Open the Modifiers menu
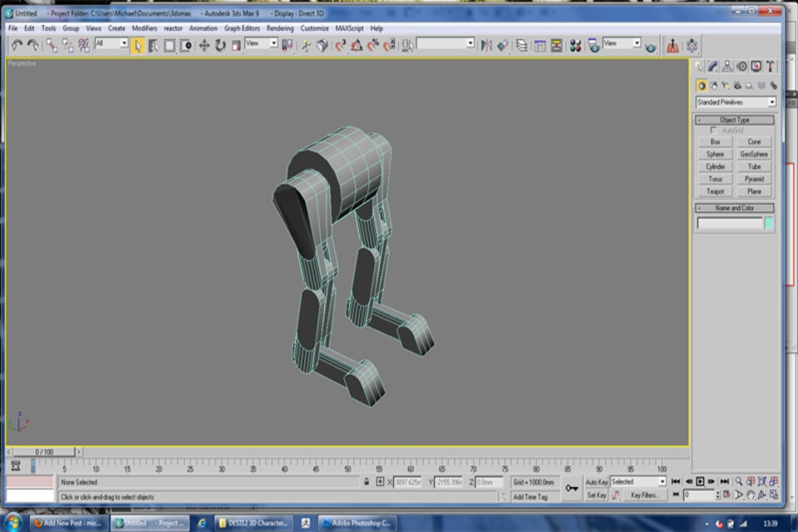798x532 pixels. [145, 27]
